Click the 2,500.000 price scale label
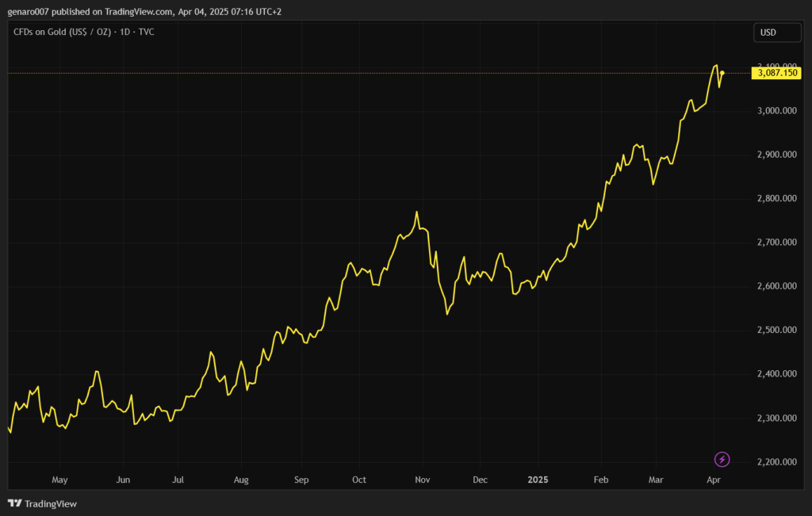 point(777,330)
